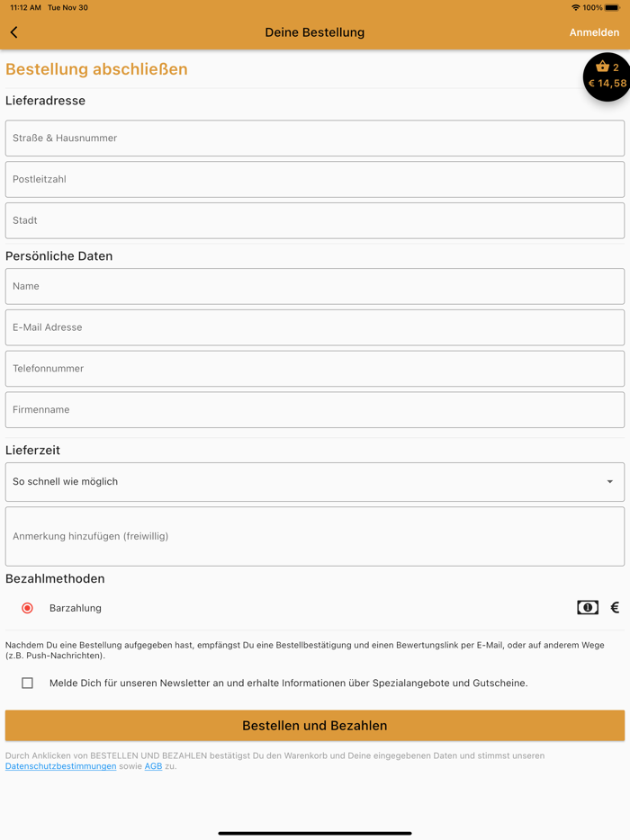Tap the Wi-Fi status icon
Image resolution: width=630 pixels, height=840 pixels.
(575, 7)
